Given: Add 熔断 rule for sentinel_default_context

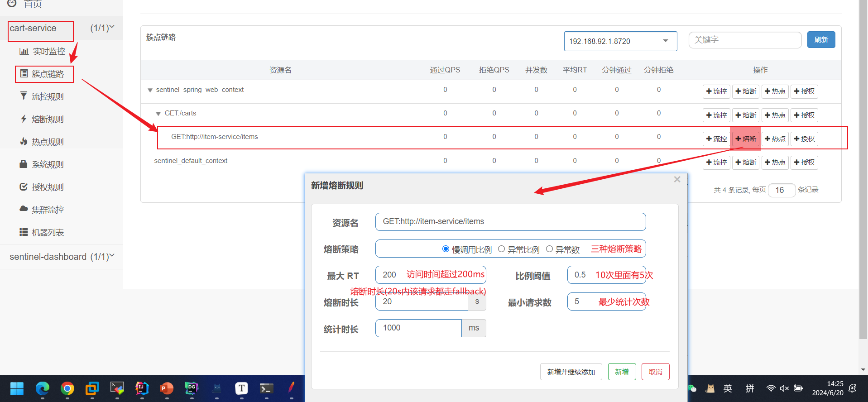Looking at the screenshot, I should point(746,163).
